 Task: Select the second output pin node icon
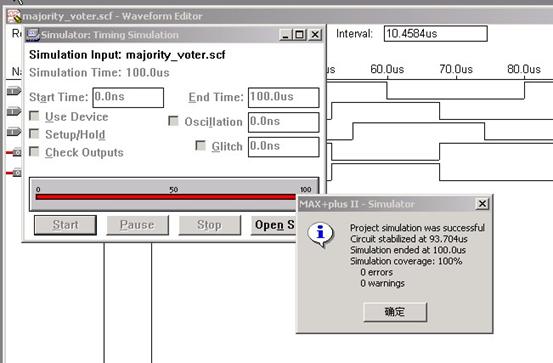[14, 173]
